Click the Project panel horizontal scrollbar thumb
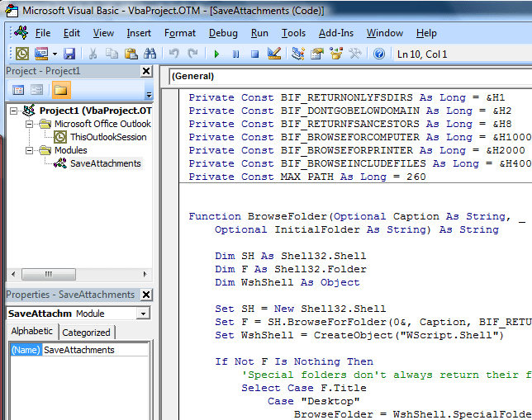This screenshot has height=420, width=532. click(49, 274)
